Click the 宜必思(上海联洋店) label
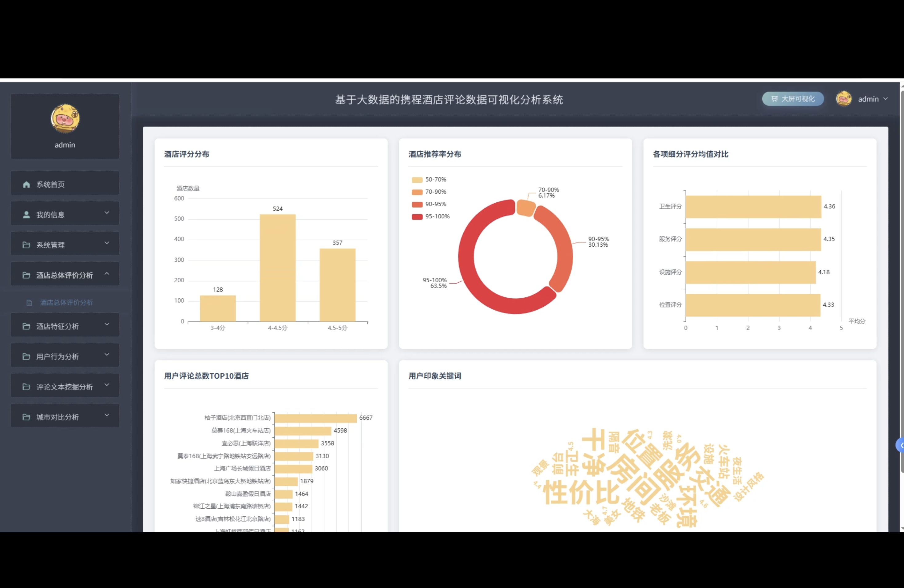 246,443
